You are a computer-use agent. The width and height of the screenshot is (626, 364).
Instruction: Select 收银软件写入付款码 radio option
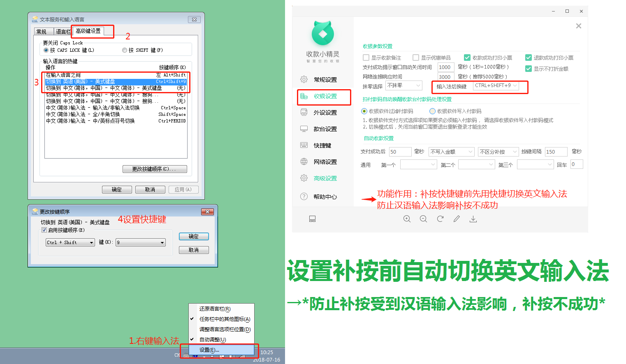click(432, 111)
